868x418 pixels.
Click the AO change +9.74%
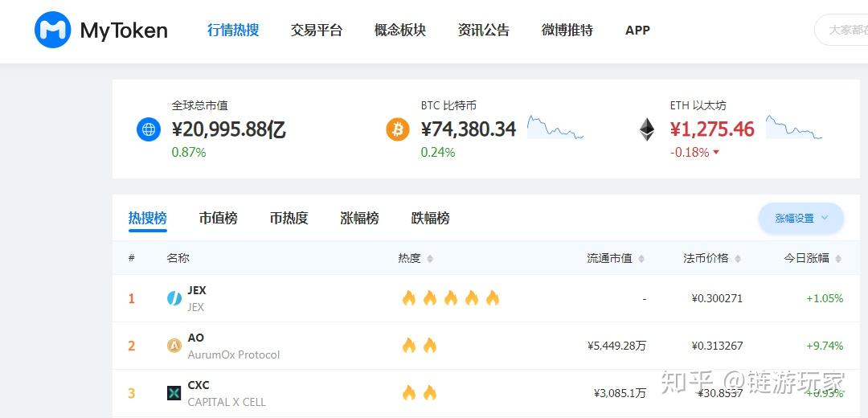[x=825, y=346]
